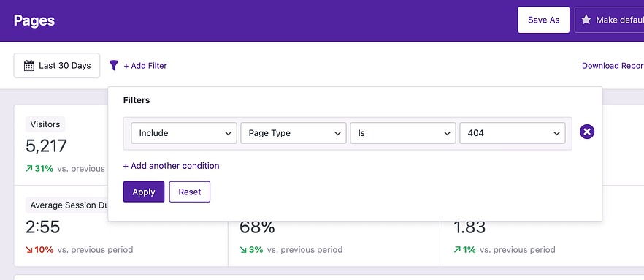Click the Save As button
The image size is (644, 280).
point(543,20)
